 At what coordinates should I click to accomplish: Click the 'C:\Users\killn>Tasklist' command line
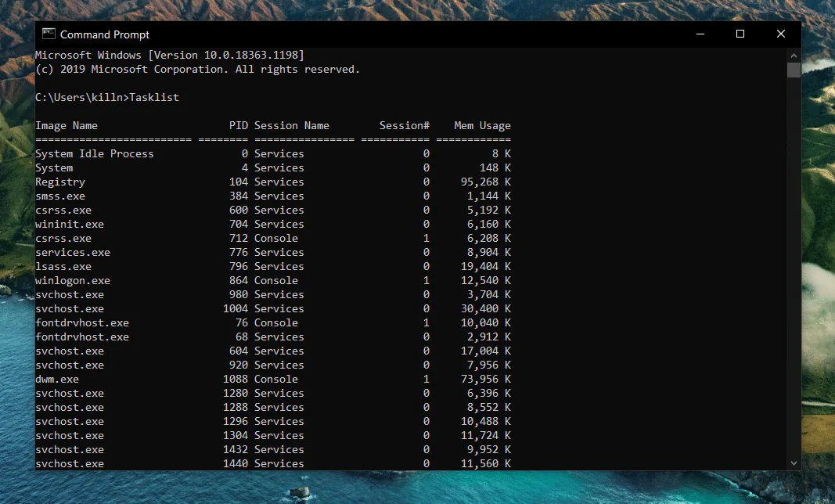(107, 98)
